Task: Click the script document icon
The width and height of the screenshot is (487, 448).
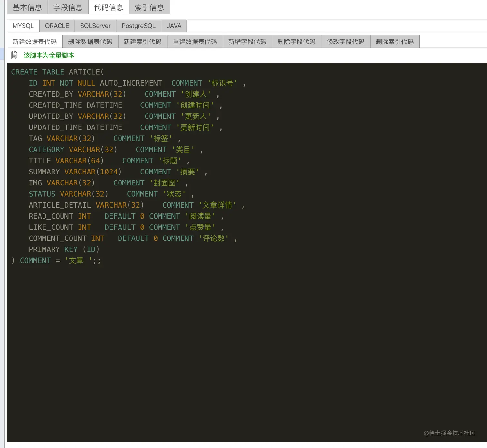Action: 14,55
